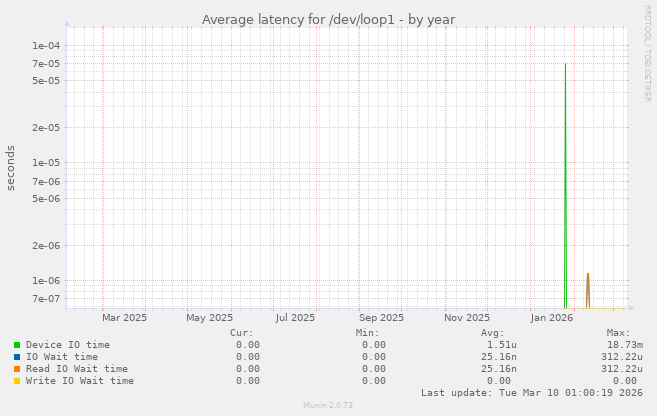Click the blue IO Wait time swatch
This screenshot has height=416, width=657.
(x=17, y=357)
